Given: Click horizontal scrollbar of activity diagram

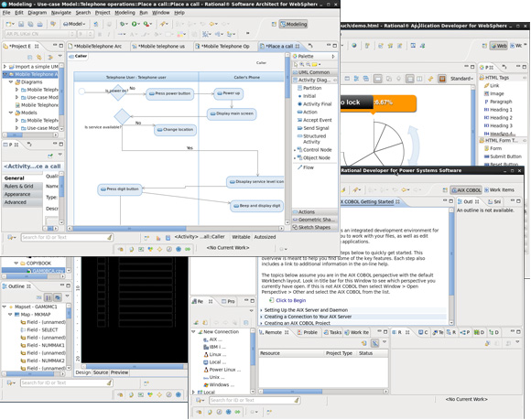Looking at the screenshot, I should 176,229.
